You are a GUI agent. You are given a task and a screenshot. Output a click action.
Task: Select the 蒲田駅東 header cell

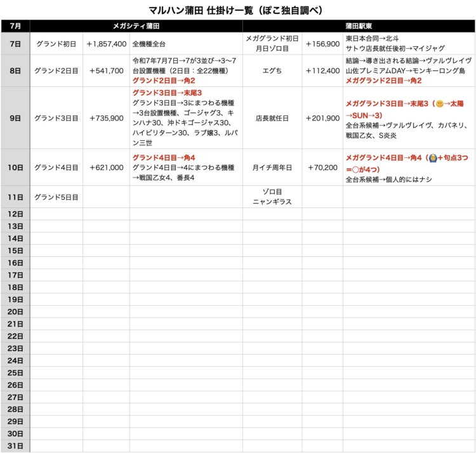[359, 26]
